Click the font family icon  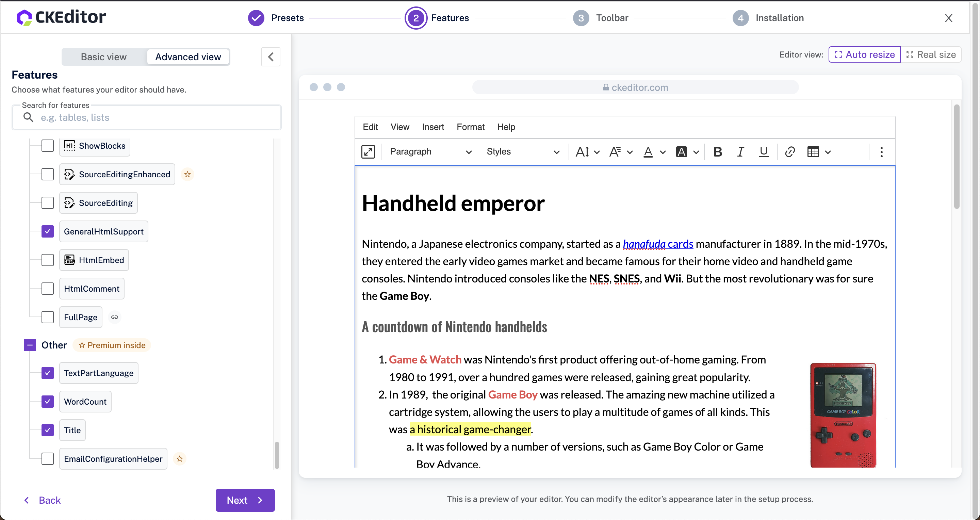pos(615,152)
